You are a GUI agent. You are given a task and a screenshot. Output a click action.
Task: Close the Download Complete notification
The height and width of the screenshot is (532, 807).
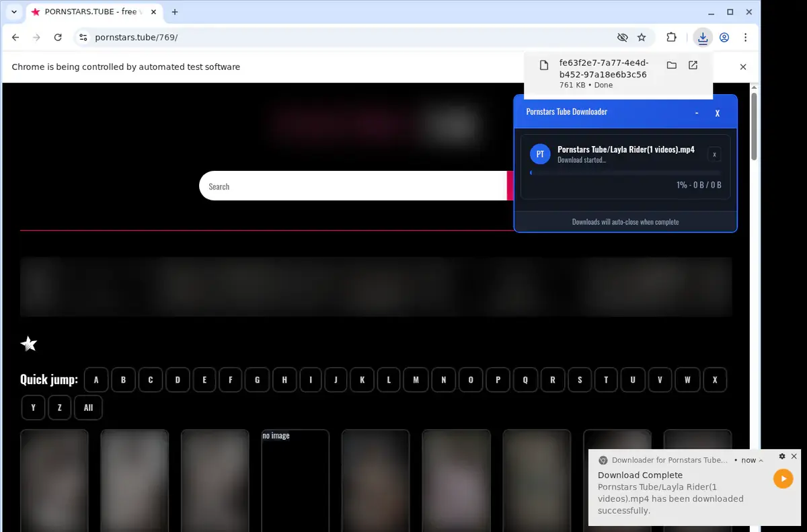coord(794,456)
